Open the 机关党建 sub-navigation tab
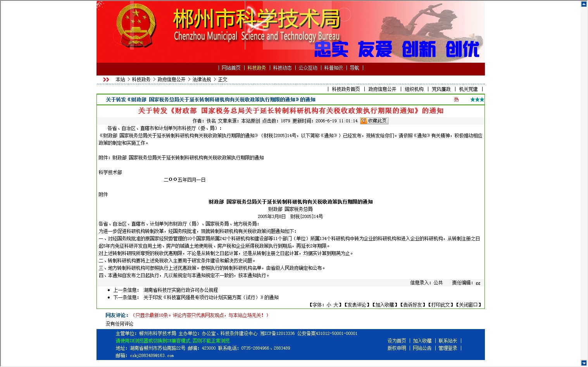 468,89
